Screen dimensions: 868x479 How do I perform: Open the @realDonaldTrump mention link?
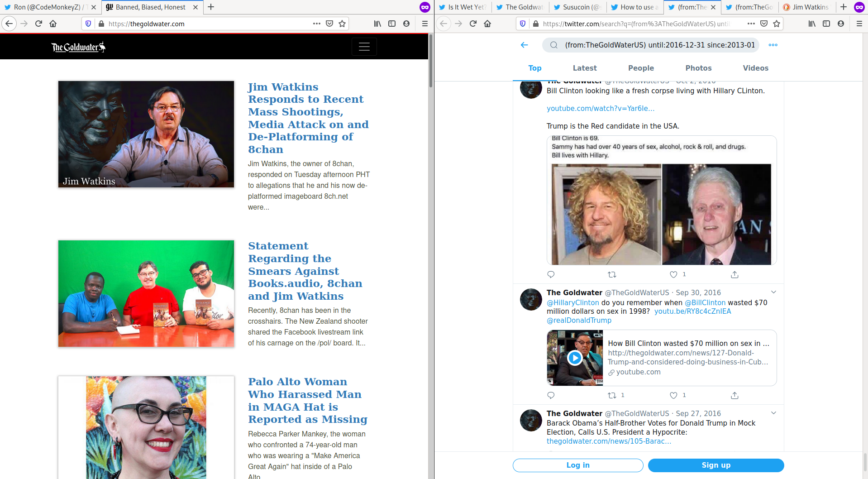[579, 320]
